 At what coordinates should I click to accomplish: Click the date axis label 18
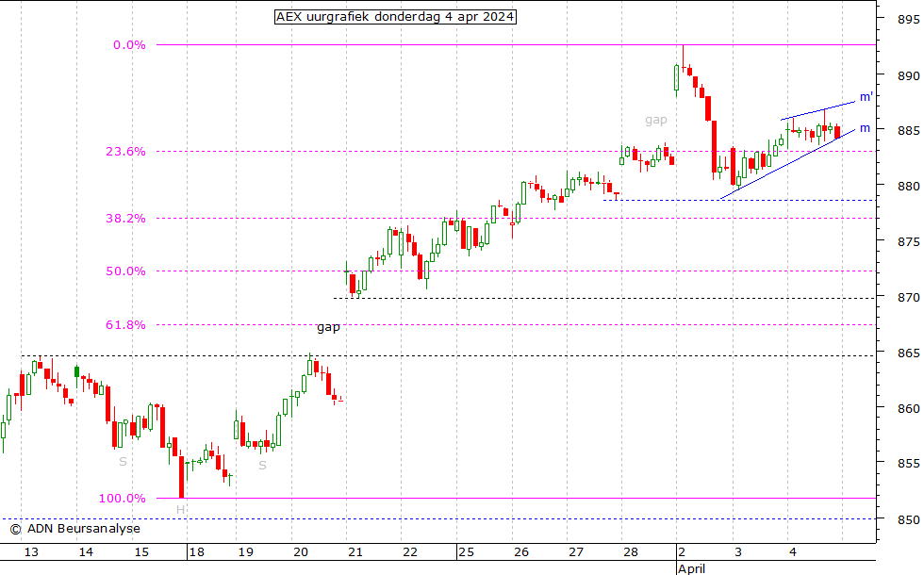(196, 552)
